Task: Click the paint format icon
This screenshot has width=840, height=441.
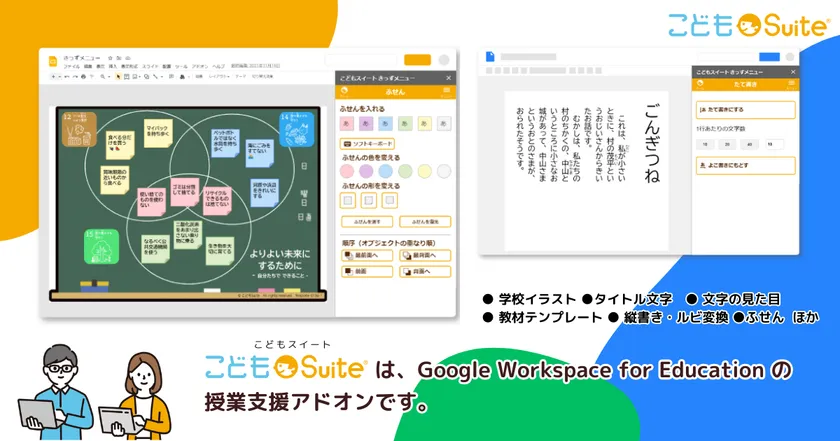Action: click(91, 77)
